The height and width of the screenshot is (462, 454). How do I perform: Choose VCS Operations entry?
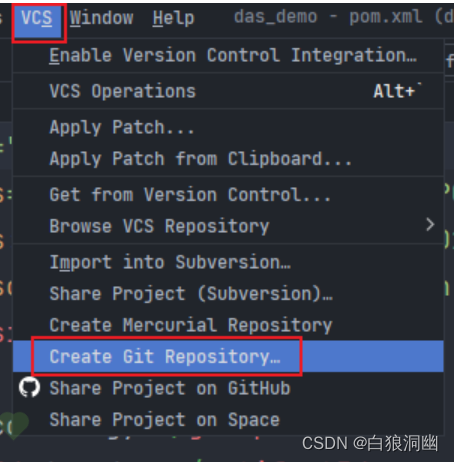228,91
